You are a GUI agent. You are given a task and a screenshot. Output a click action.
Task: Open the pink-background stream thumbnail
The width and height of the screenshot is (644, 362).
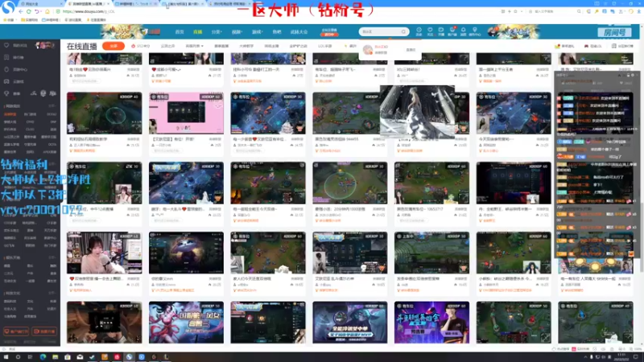[186, 113]
